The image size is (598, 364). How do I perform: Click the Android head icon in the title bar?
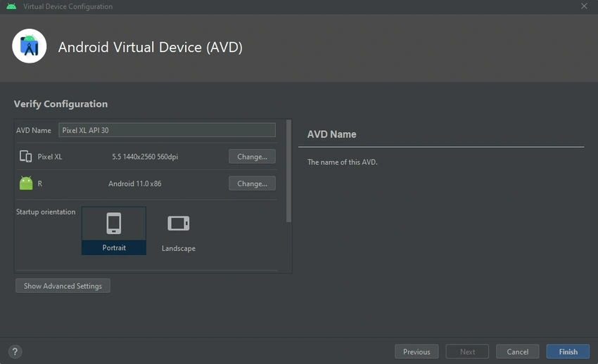[x=11, y=6]
